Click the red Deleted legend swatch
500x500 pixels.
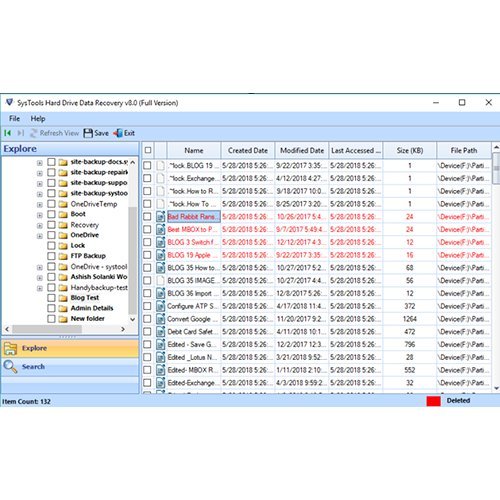click(433, 401)
